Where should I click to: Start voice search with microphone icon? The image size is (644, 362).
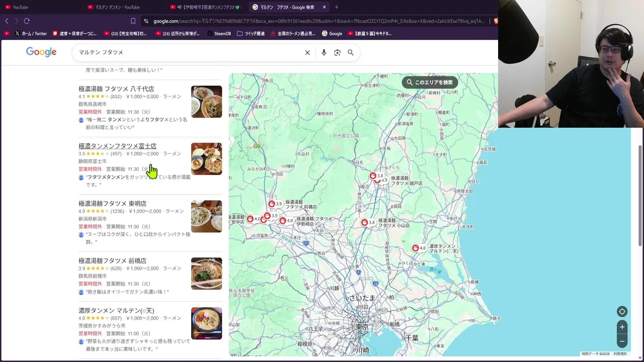pos(324,52)
